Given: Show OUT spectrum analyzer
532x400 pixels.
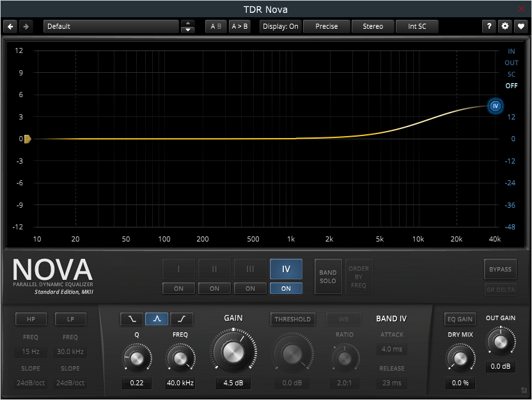Looking at the screenshot, I should [512, 63].
